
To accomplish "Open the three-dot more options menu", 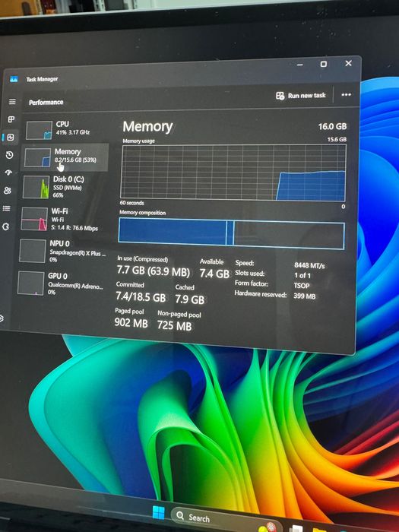I will (346, 95).
